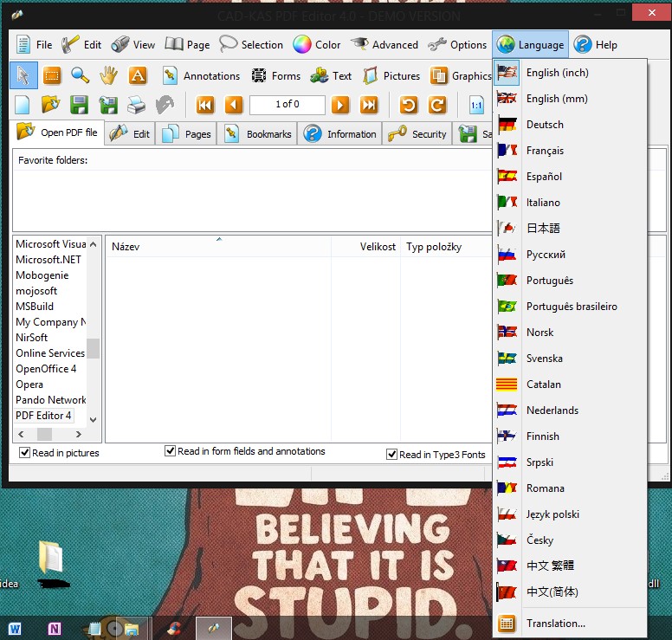Image resolution: width=672 pixels, height=640 pixels.
Task: Jump to the last page
Action: coord(369,105)
